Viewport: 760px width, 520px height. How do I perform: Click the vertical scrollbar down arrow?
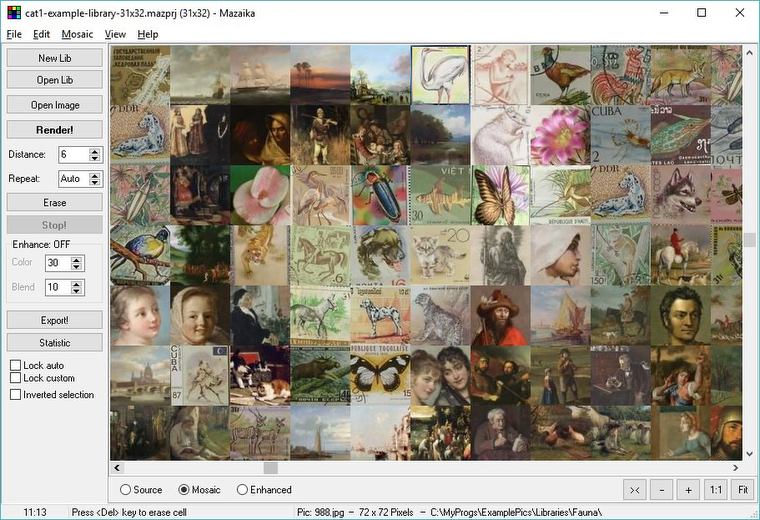tap(749, 454)
